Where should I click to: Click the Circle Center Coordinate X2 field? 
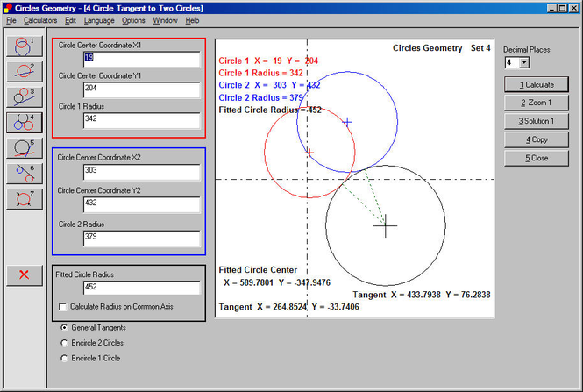(142, 172)
